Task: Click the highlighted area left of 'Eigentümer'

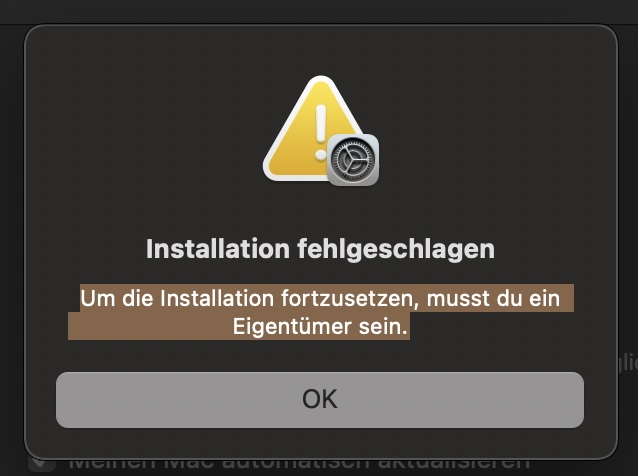Action: [x=150, y=326]
